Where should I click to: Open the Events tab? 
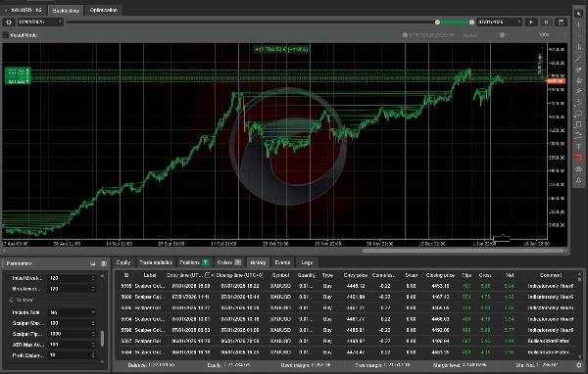click(282, 262)
